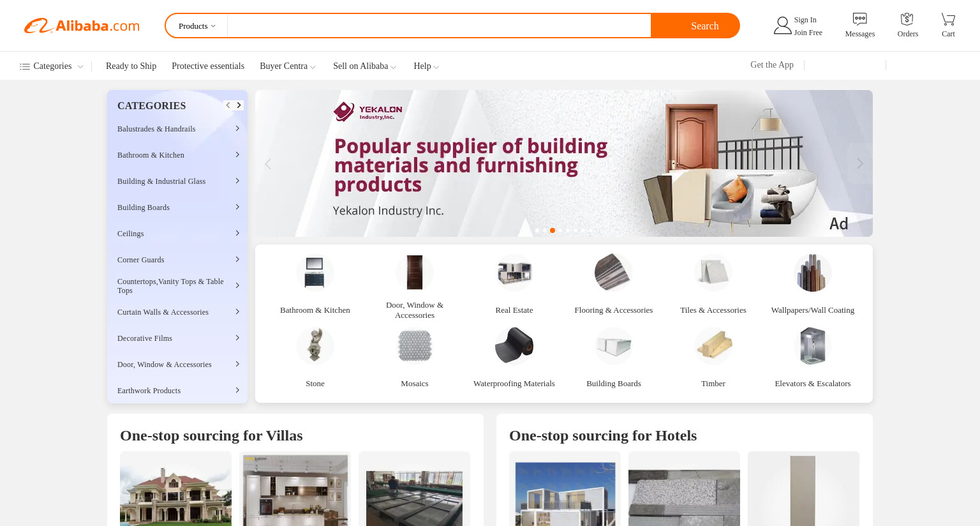Open the Ready to Ship menu item
This screenshot has width=980, height=526.
click(131, 66)
